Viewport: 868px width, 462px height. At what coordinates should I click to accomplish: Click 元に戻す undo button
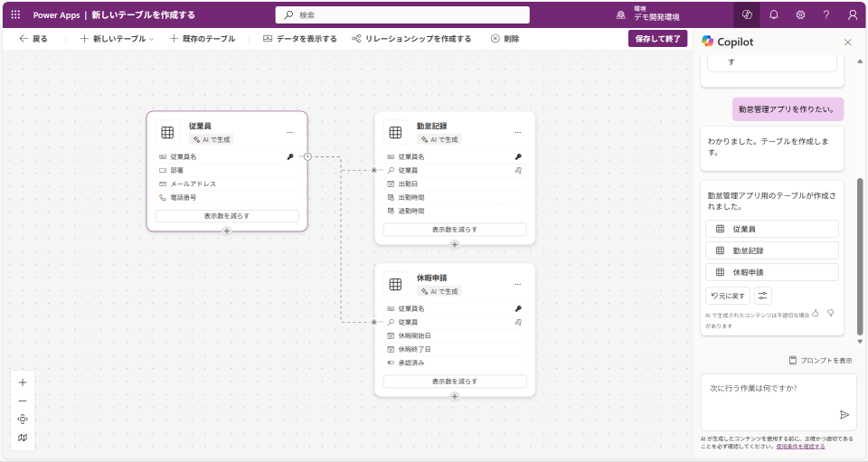click(728, 296)
